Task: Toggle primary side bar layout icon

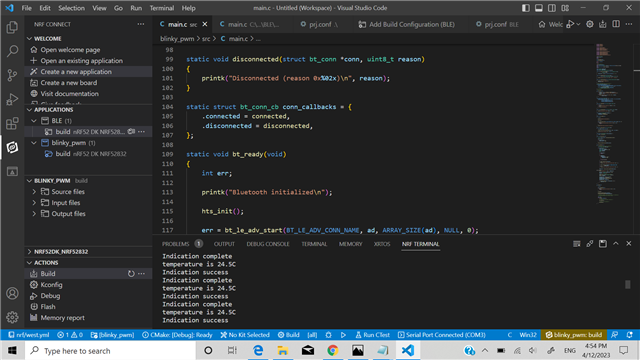Action: click(x=526, y=8)
